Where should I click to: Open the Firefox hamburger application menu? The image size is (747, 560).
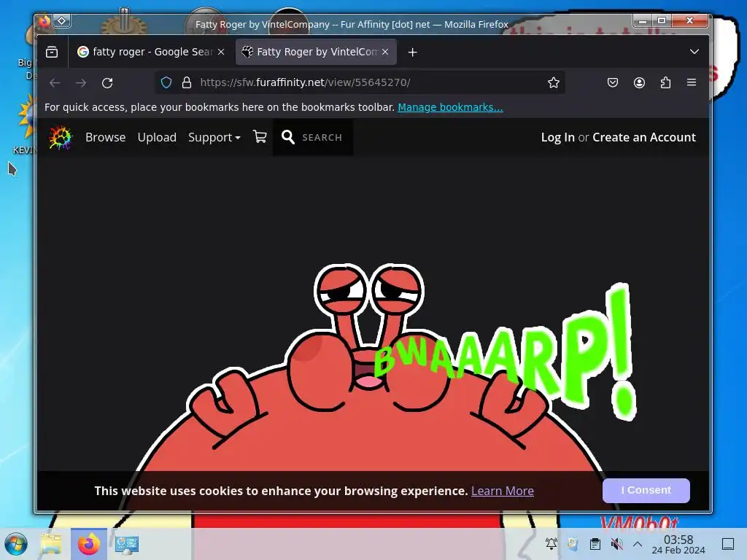[x=692, y=82]
